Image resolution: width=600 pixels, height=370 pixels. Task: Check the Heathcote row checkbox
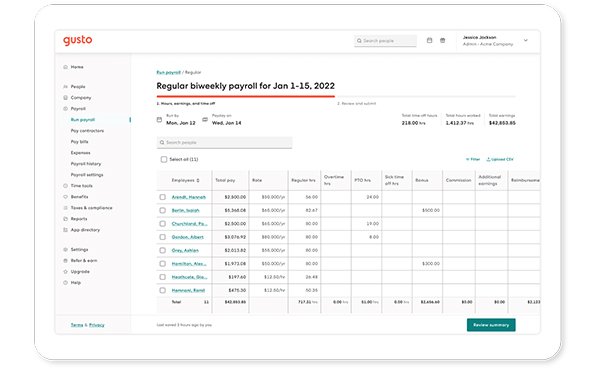point(163,277)
